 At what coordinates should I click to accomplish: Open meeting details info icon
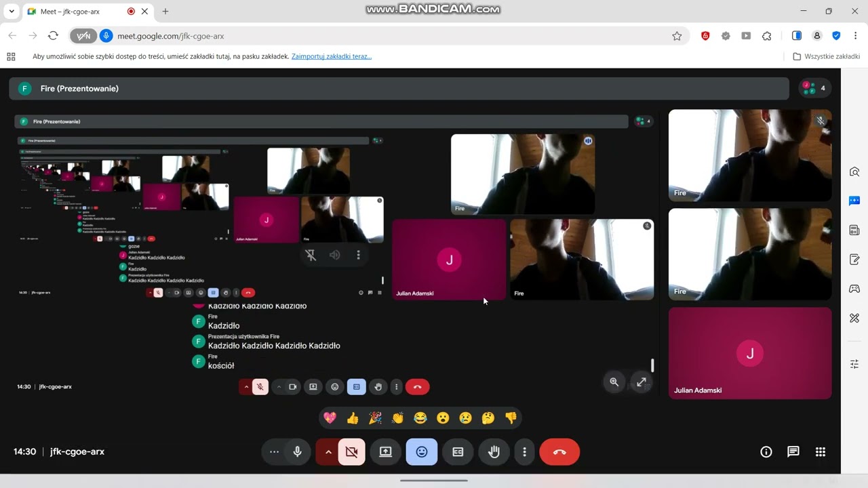click(766, 452)
